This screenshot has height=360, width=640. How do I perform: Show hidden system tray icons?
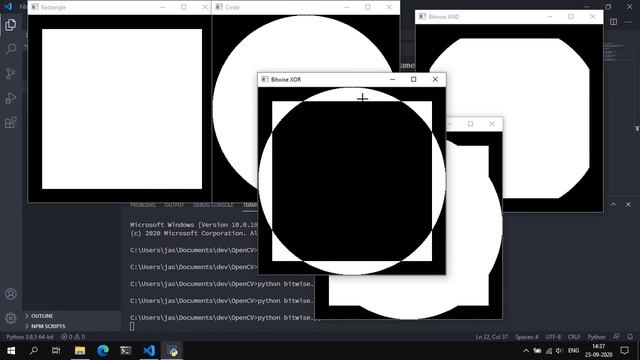[526, 351]
